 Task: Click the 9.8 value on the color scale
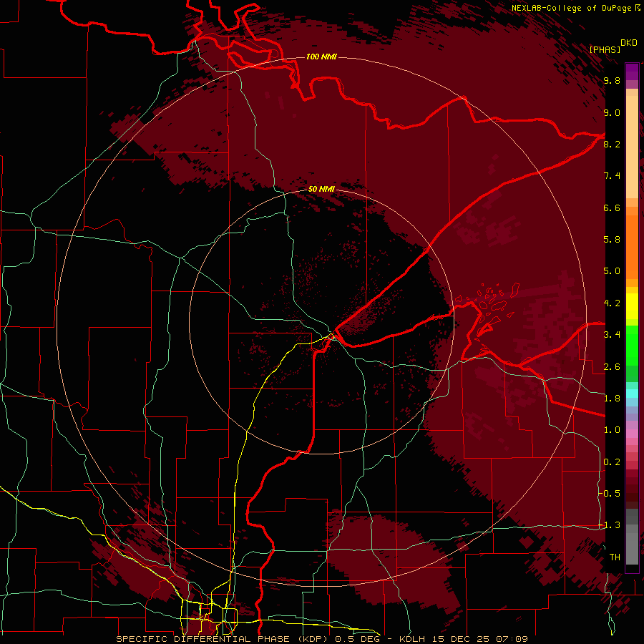tap(612, 80)
